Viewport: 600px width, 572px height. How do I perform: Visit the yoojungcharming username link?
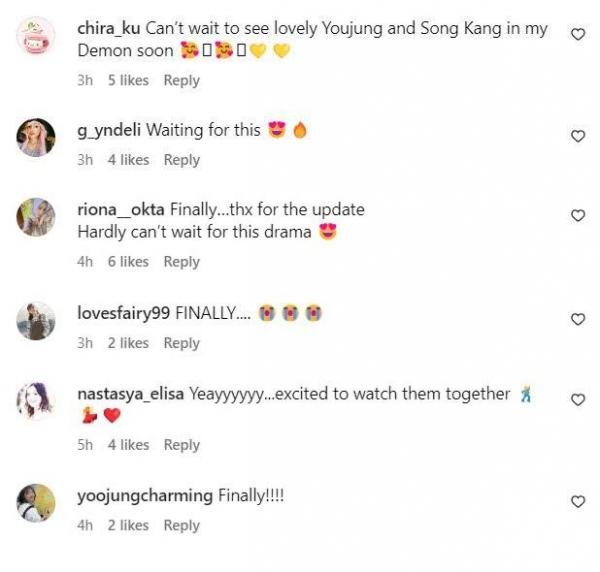[145, 496]
